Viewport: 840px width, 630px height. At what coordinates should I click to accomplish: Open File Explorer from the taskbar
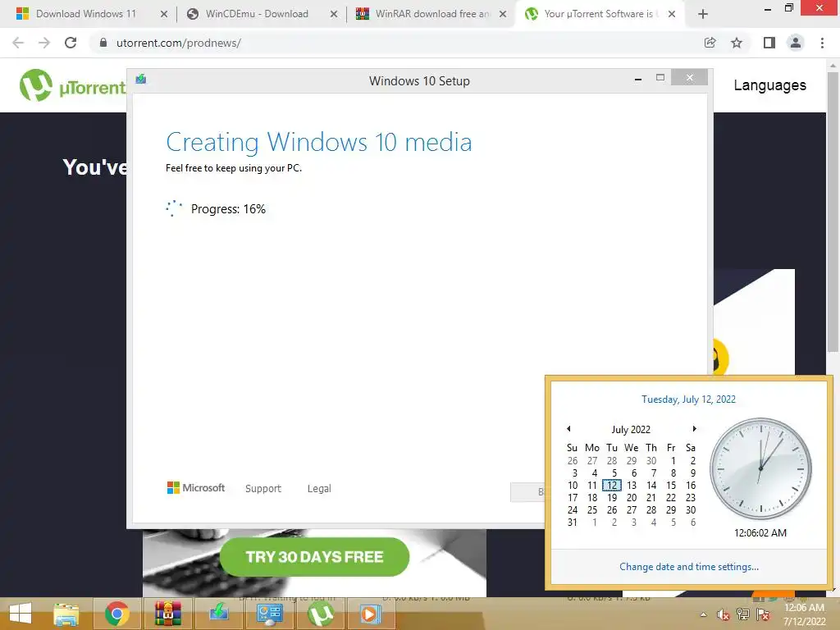[66, 614]
